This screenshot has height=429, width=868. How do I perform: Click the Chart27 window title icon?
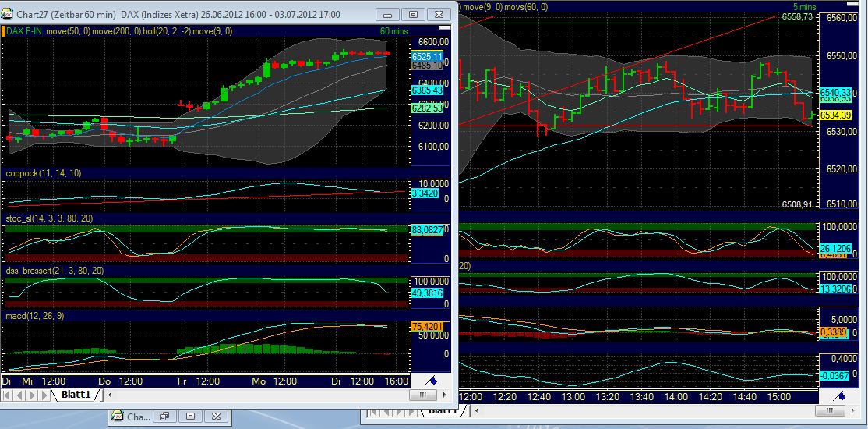(x=8, y=14)
